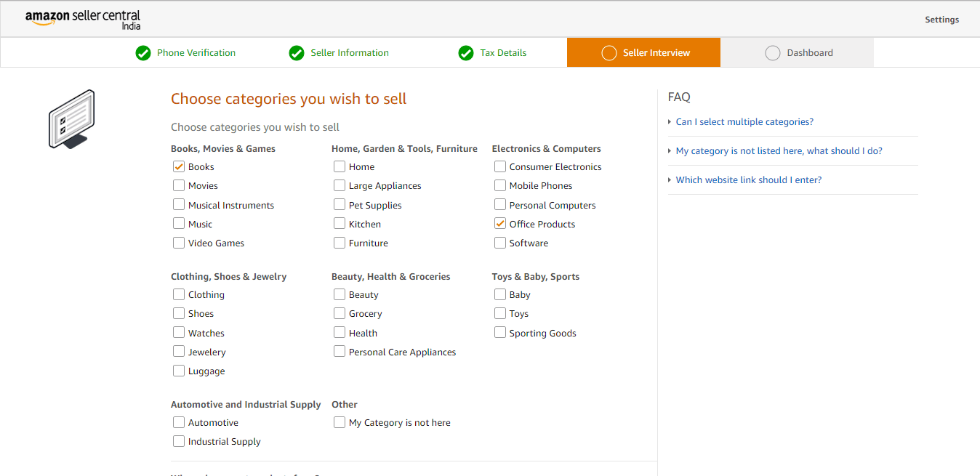This screenshot has width=980, height=476.
Task: Uncheck the Books category checkbox
Action: (x=179, y=166)
